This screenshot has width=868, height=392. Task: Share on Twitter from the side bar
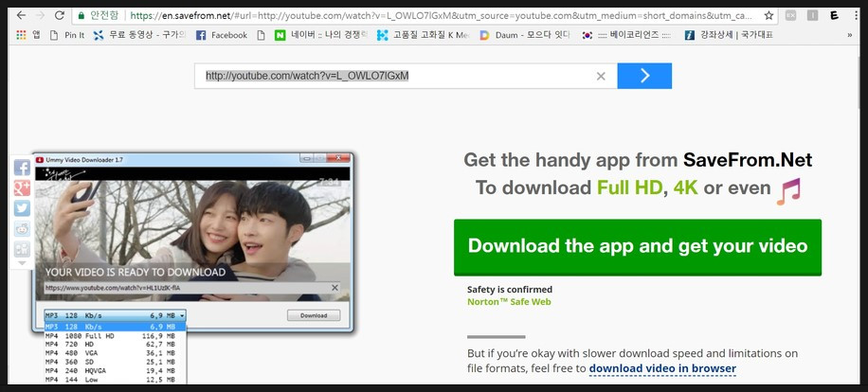tap(22, 208)
